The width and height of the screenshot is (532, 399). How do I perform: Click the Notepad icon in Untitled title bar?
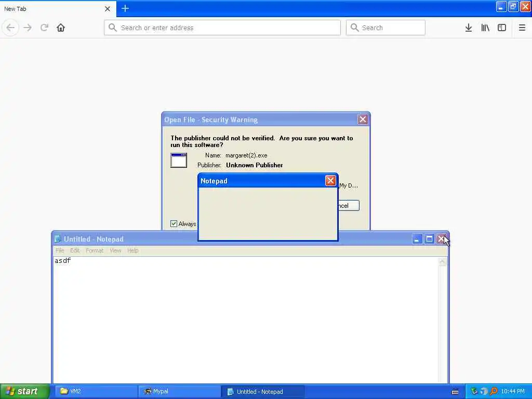(x=58, y=239)
